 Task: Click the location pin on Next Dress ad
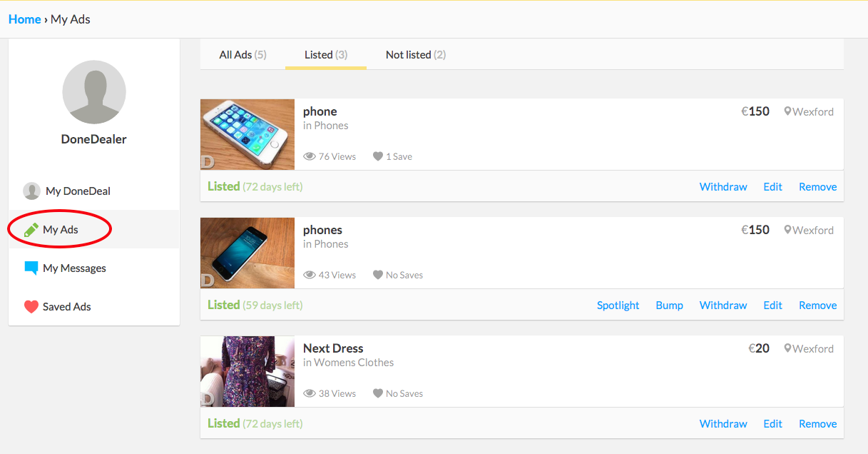click(x=787, y=348)
